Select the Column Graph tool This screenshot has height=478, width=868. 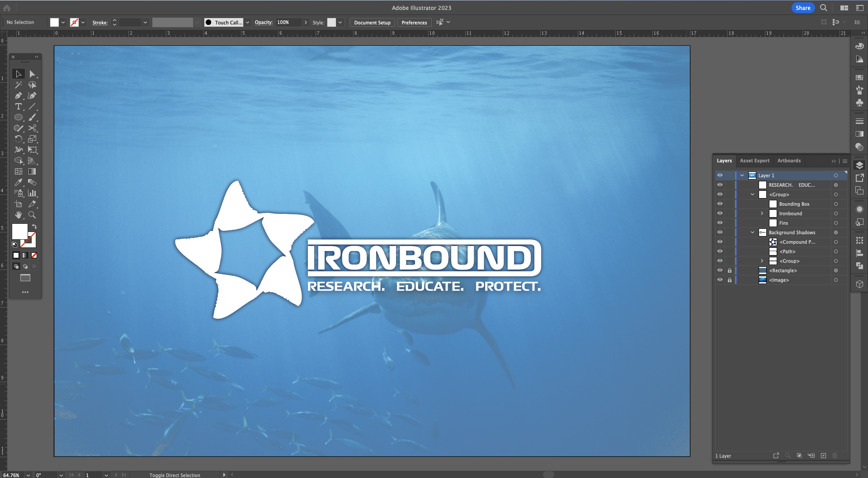pos(32,193)
